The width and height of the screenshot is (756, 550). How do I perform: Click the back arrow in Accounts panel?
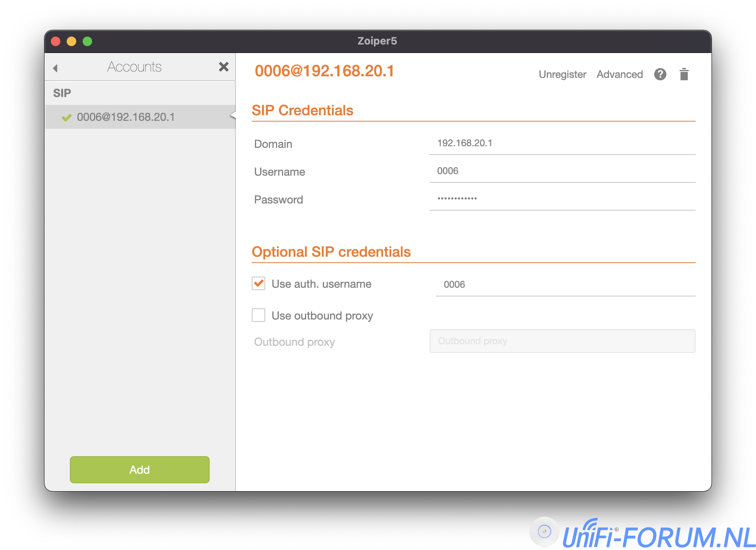(55, 68)
